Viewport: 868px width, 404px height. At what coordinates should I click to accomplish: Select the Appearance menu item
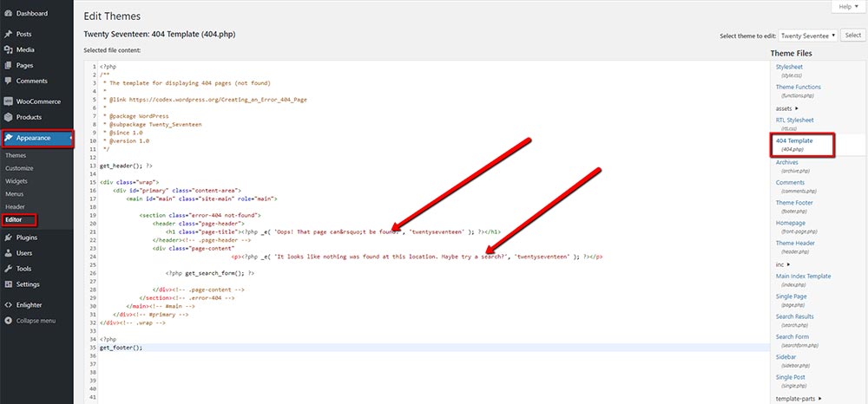tap(36, 138)
